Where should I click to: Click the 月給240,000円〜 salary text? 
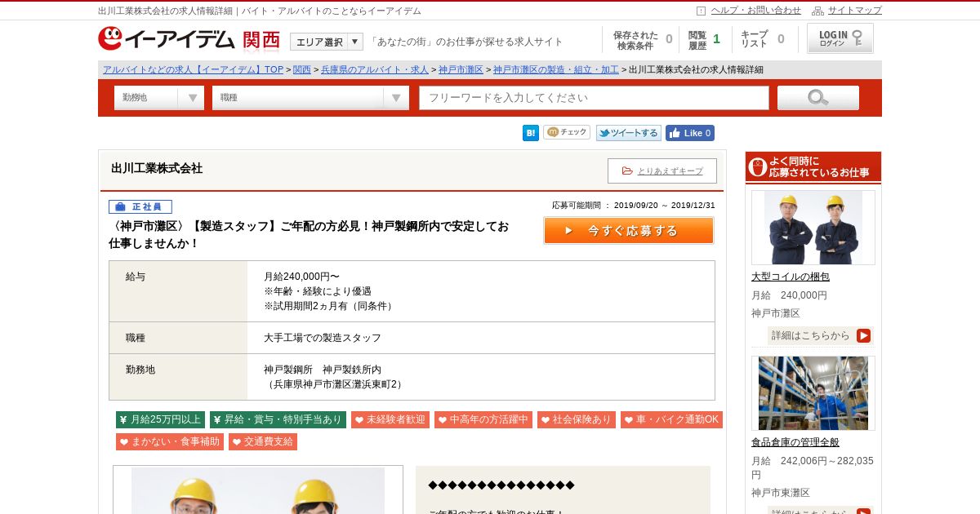point(301,277)
